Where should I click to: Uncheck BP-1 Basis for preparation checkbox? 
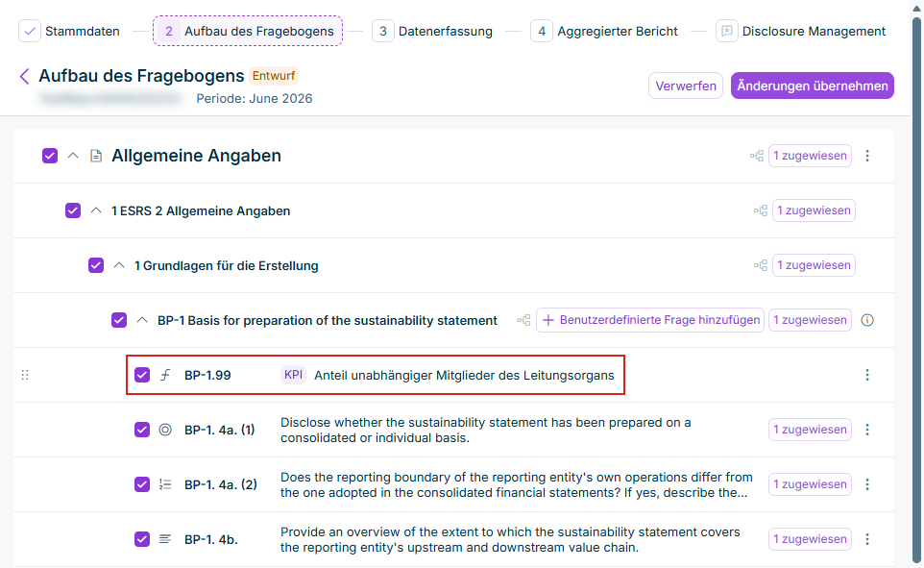tap(119, 320)
